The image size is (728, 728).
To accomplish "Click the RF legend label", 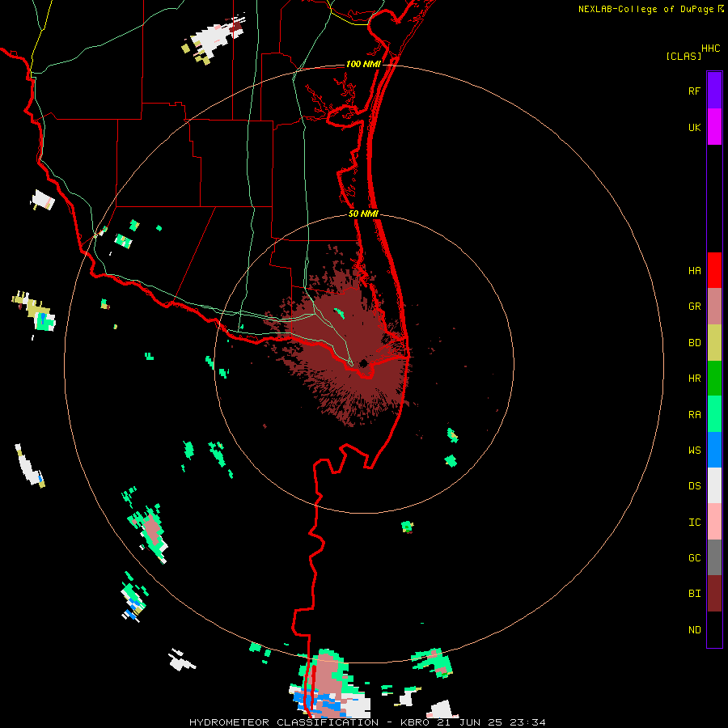I will pyautogui.click(x=694, y=91).
